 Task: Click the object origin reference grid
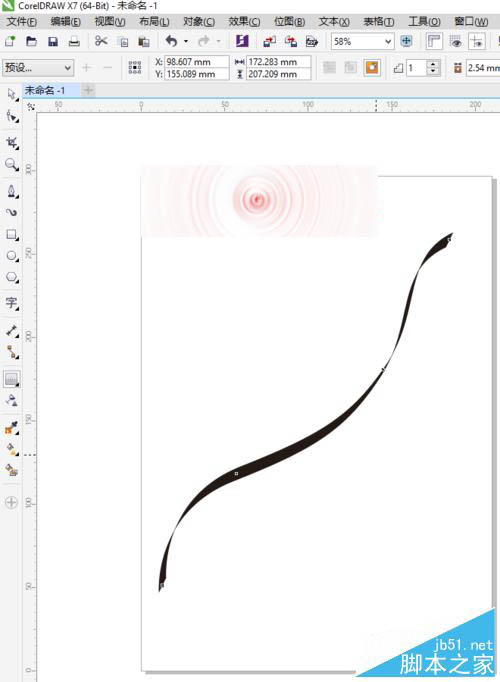click(x=135, y=67)
